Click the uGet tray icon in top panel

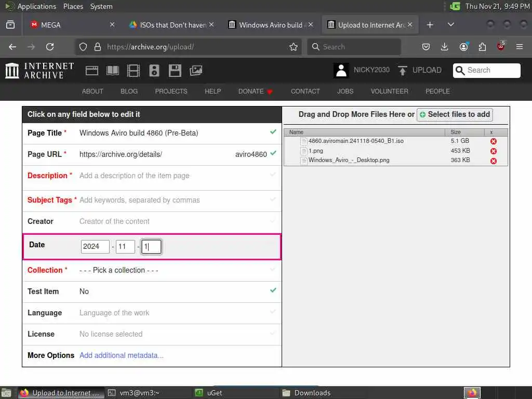455,6
